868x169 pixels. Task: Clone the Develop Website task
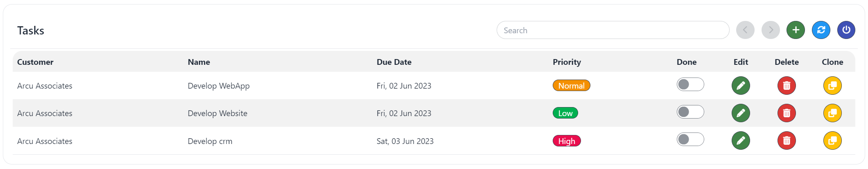point(832,113)
